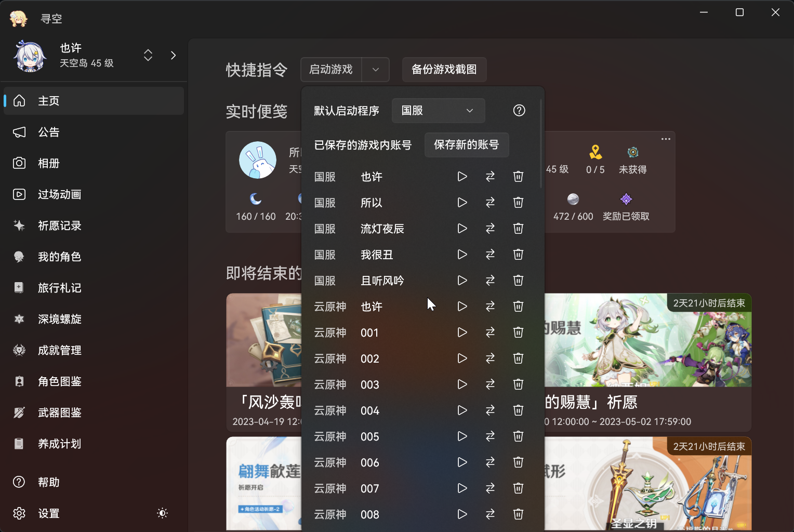Start game for 云原神 001 account
Screen dimensions: 794x532
coord(462,332)
